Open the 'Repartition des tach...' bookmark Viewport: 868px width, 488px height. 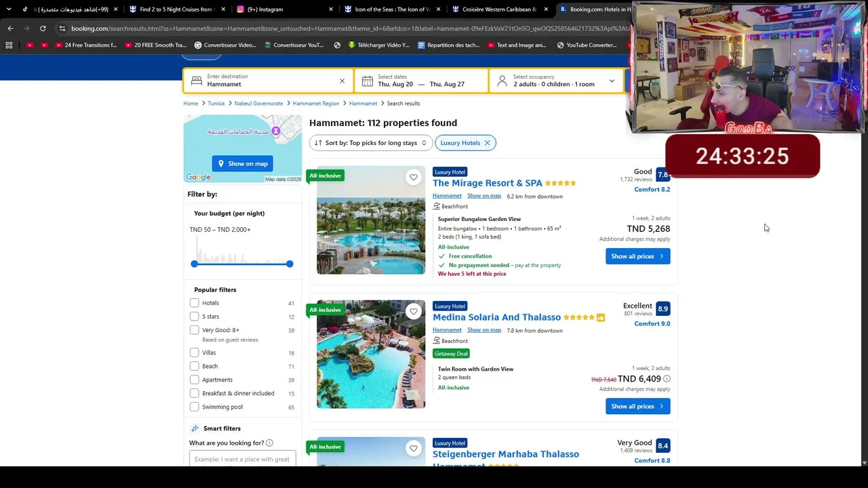(448, 45)
